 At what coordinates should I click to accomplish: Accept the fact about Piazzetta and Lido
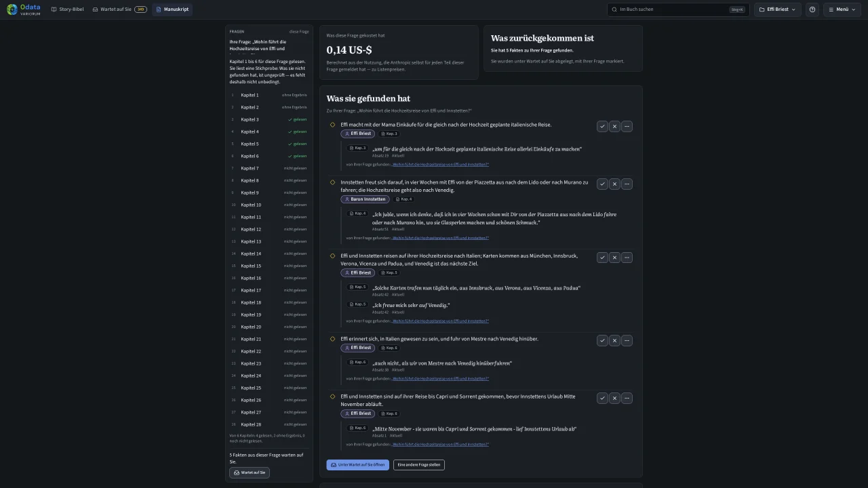602,184
